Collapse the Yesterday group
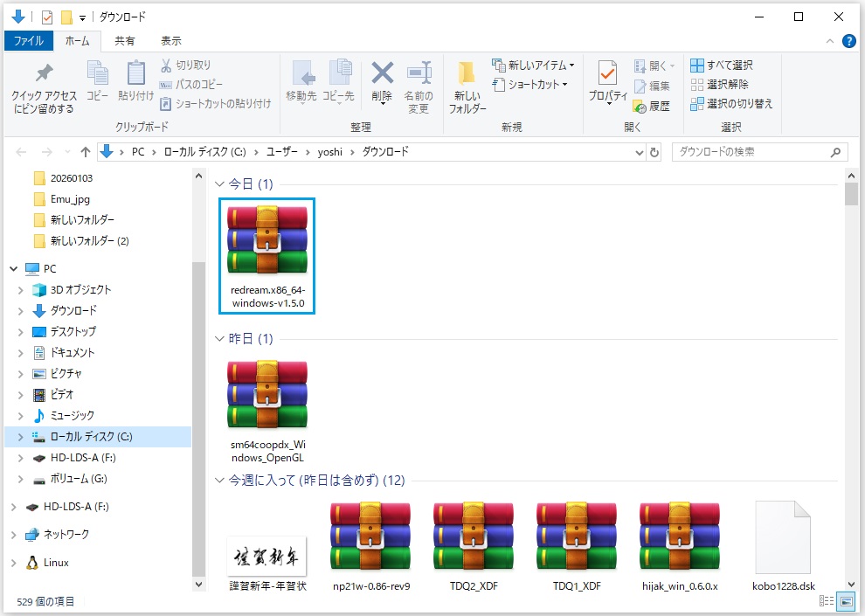 219,339
